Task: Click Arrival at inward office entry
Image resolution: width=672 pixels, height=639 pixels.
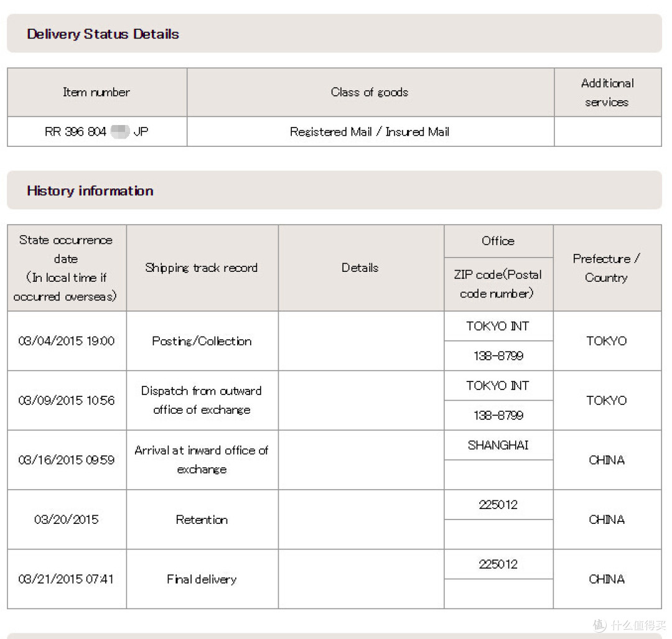Action: pos(202,460)
